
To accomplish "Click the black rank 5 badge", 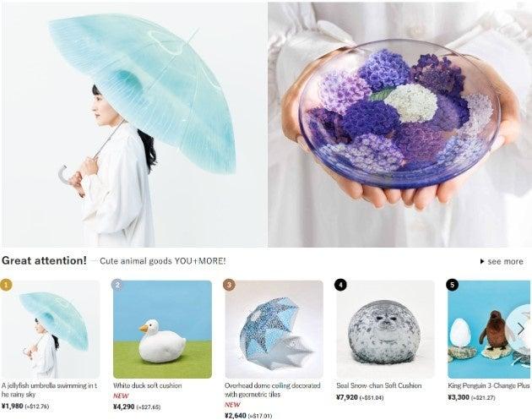I will click(453, 285).
